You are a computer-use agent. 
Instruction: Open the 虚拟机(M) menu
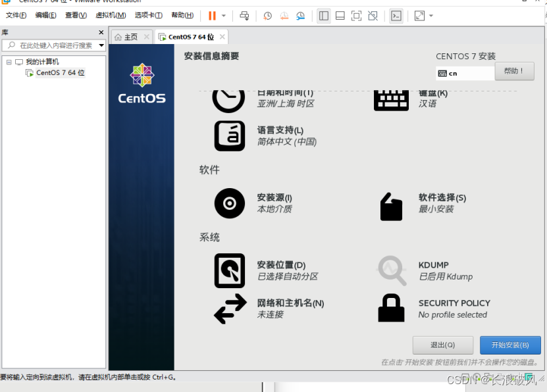click(111, 15)
